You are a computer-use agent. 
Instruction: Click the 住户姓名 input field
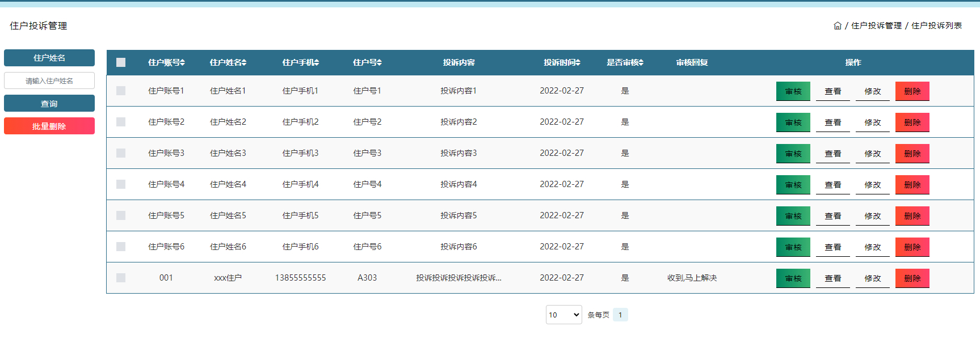pyautogui.click(x=49, y=80)
